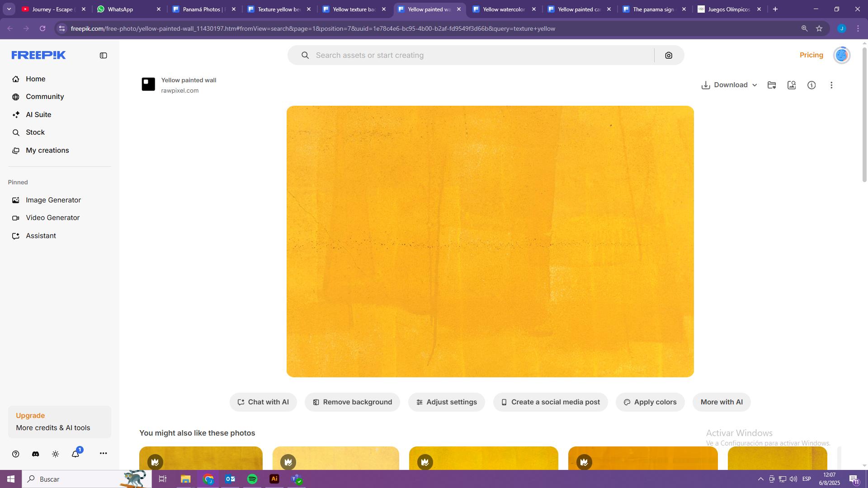
Task: Open the sidebar three-dots more menu
Action: 103,454
